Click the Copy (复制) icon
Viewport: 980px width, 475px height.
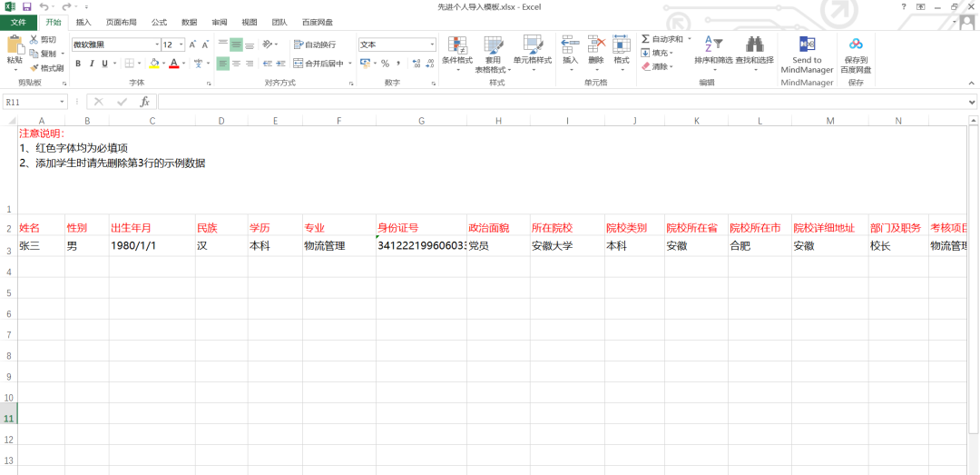point(34,54)
